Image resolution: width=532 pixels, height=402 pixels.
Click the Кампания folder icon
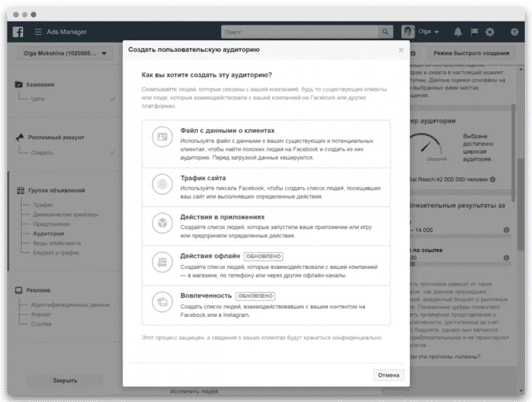pos(19,84)
